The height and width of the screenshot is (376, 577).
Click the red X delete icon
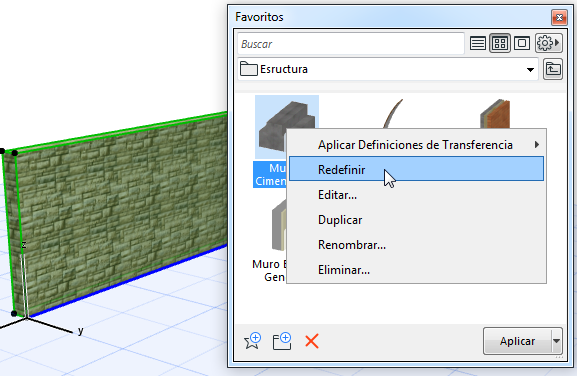[x=312, y=341]
